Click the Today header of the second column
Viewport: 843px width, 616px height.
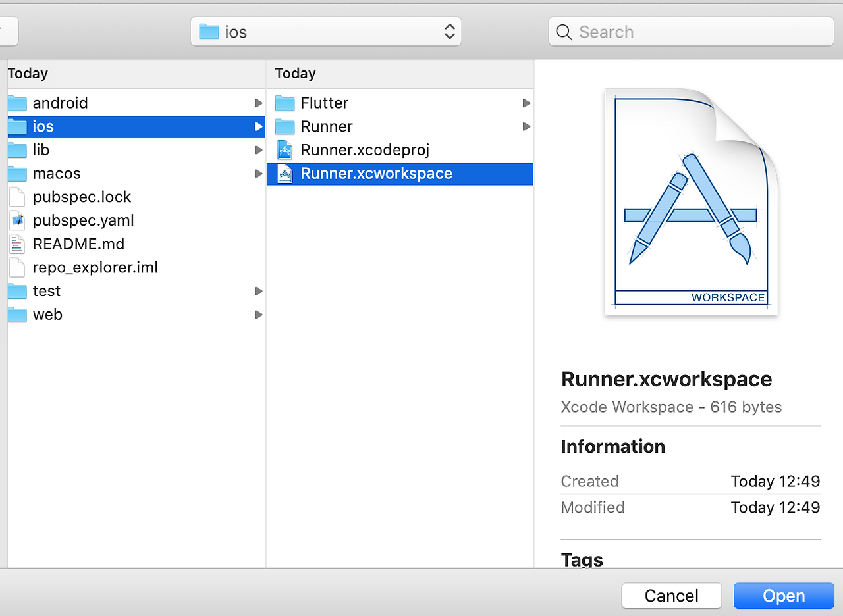(x=295, y=74)
